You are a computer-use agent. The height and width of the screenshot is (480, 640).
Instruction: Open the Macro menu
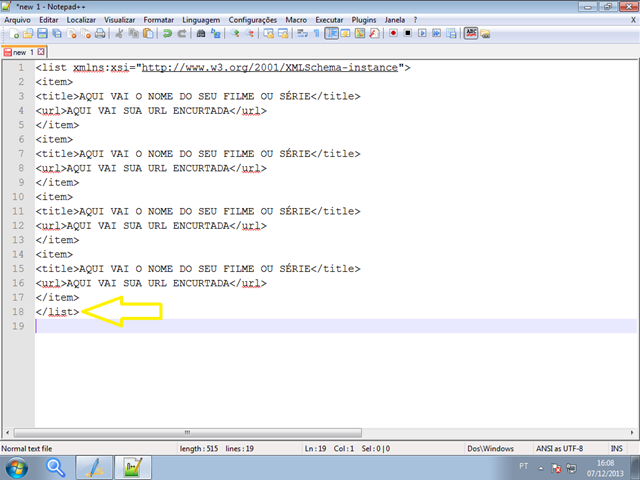tap(296, 20)
